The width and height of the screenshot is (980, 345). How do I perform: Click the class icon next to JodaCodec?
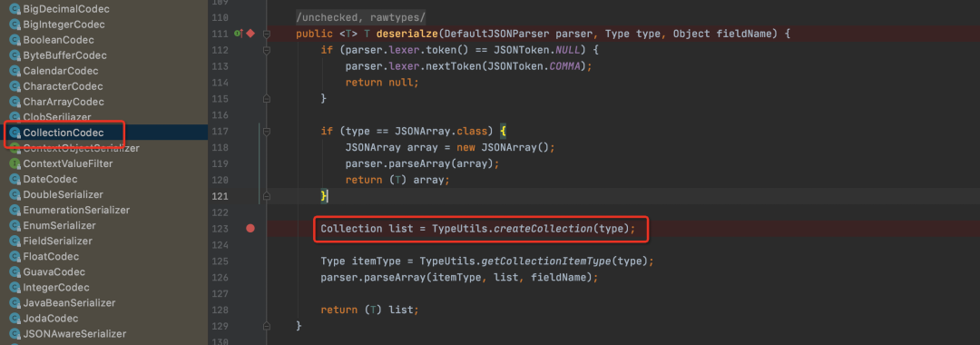coord(15,319)
